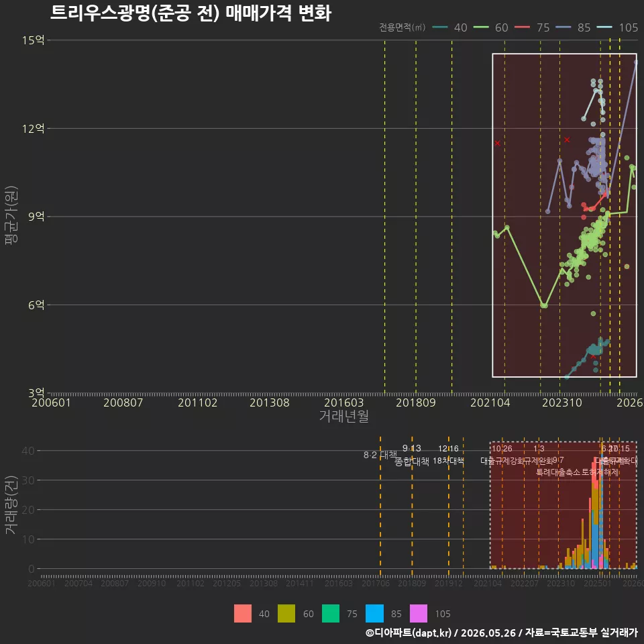Screen dimensions: 644x644
Task: Click the 10 tick on volume chart axis
Action: click(x=28, y=539)
